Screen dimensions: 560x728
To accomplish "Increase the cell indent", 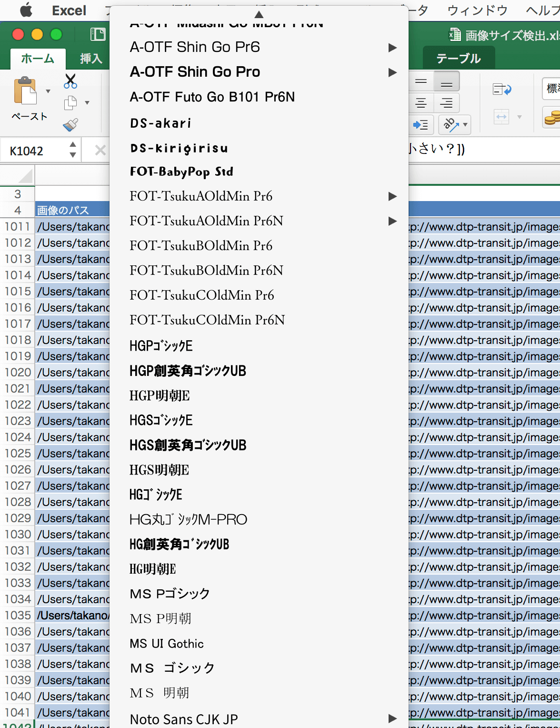I will pos(421,125).
